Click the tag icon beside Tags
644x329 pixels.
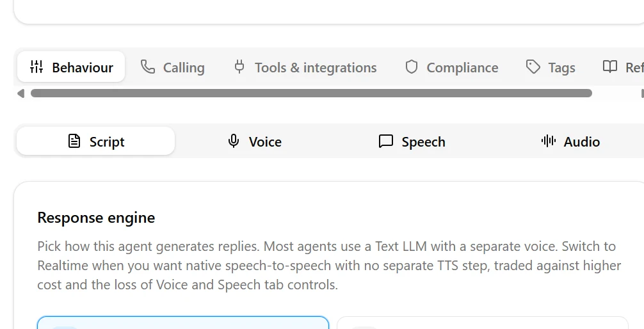click(533, 67)
